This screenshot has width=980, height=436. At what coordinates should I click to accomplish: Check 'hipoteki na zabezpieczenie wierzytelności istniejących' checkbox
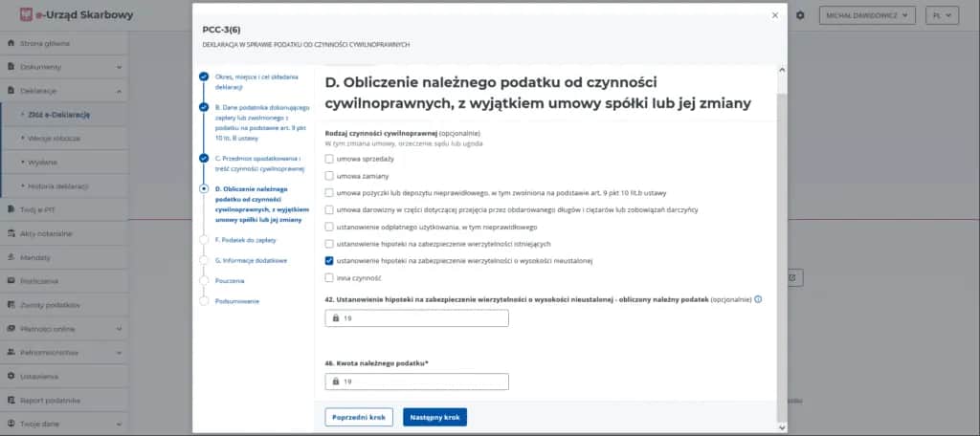(329, 244)
